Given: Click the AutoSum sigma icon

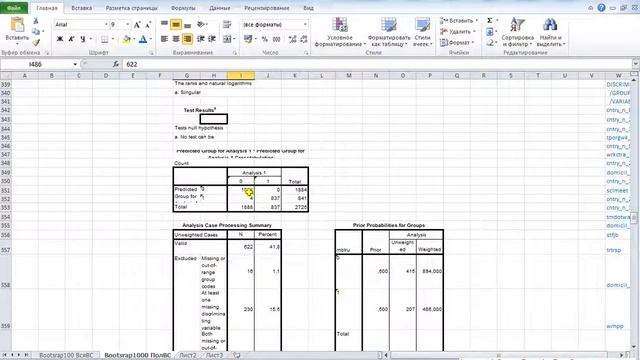Looking at the screenshot, I should (489, 20).
